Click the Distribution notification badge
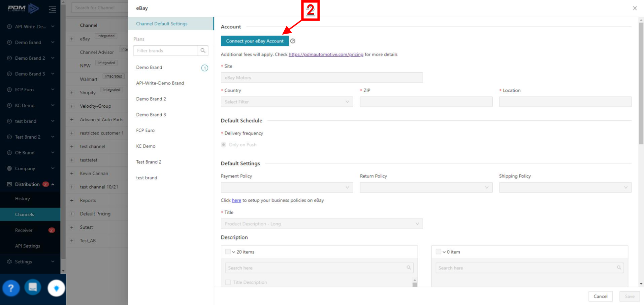The height and width of the screenshot is (305, 644). click(45, 184)
